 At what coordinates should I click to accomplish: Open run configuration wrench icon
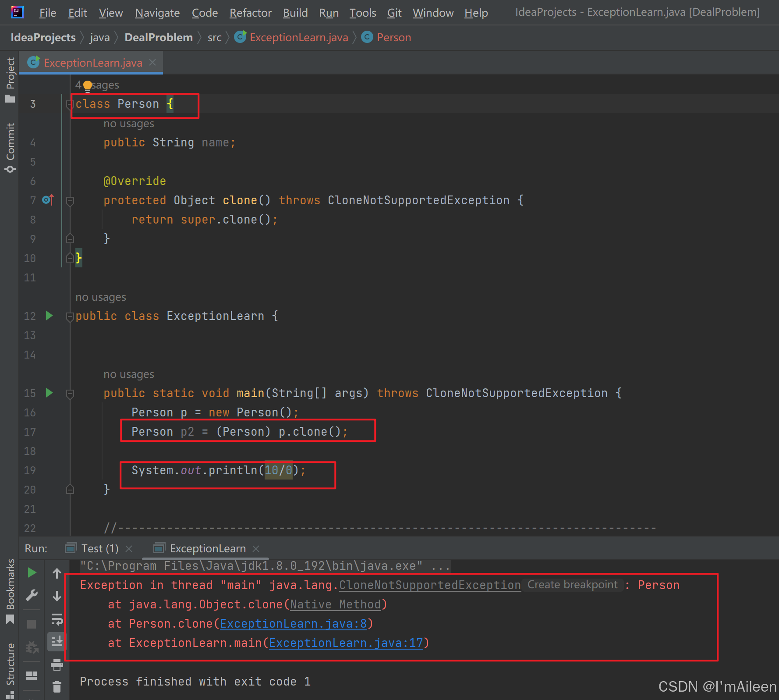click(32, 595)
